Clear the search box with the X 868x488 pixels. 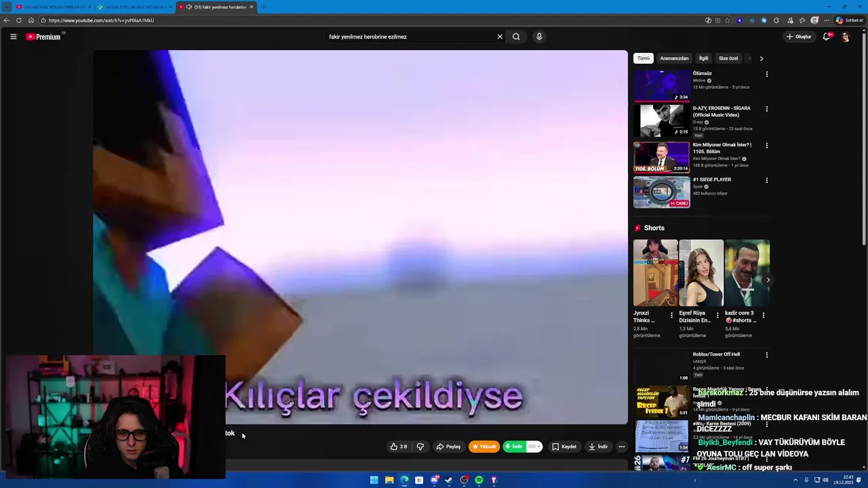click(x=500, y=37)
